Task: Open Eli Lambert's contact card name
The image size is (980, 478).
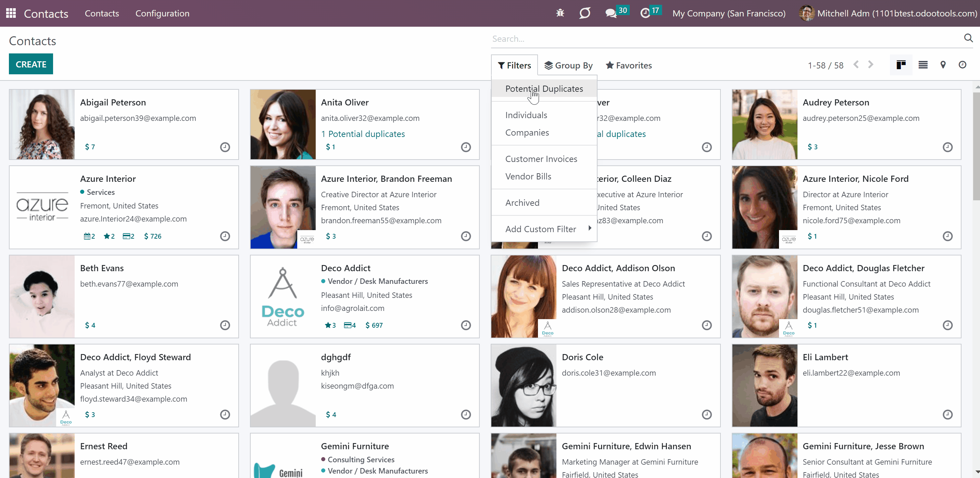Action: 825,357
